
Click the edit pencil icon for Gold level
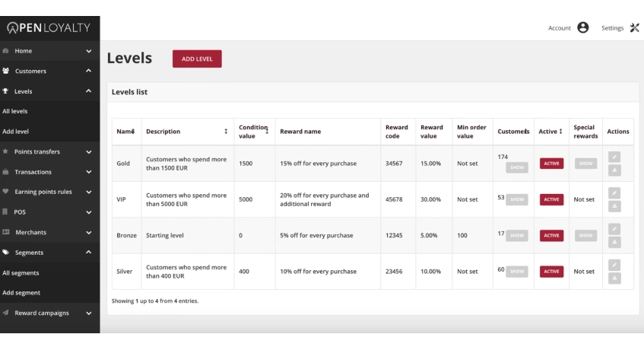click(x=615, y=157)
